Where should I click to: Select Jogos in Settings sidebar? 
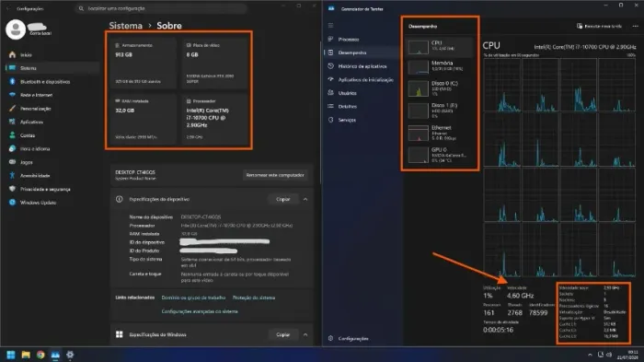[27, 162]
